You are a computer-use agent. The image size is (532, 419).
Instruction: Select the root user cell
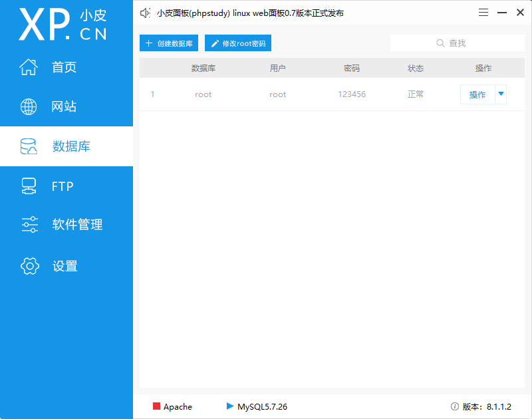[277, 94]
